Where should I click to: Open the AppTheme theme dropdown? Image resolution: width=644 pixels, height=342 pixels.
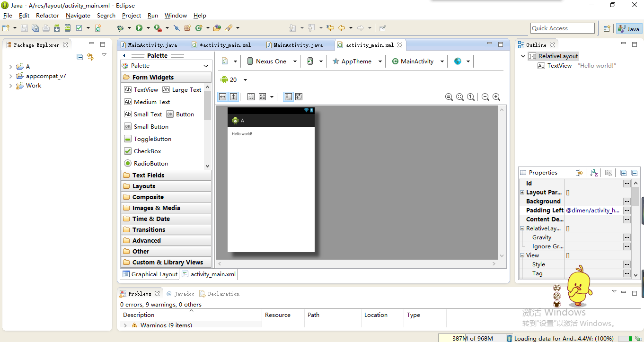357,61
